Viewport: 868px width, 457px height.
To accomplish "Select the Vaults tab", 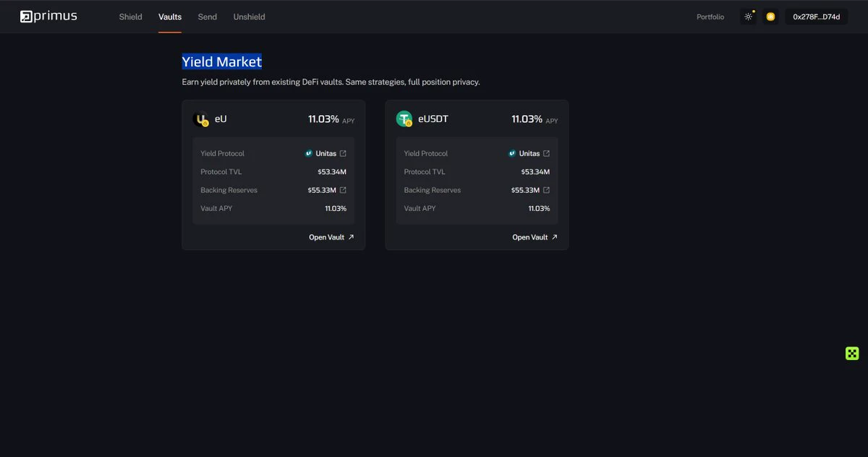I will pos(170,17).
